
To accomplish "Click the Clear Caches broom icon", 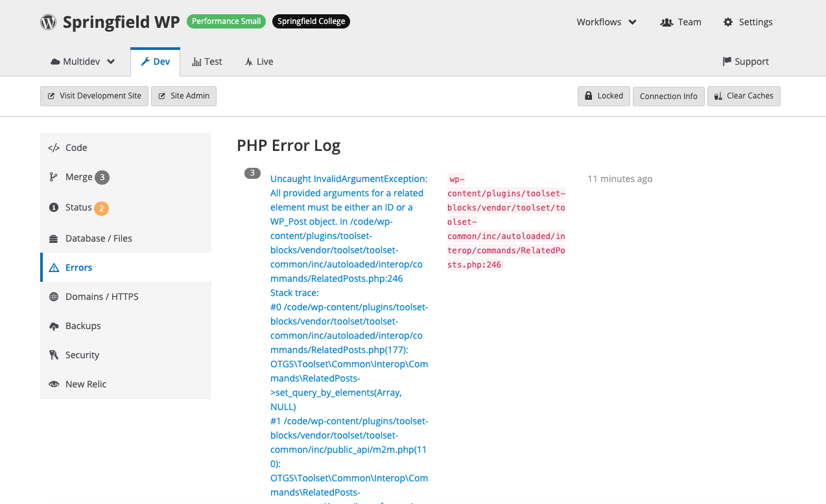I will coord(718,96).
